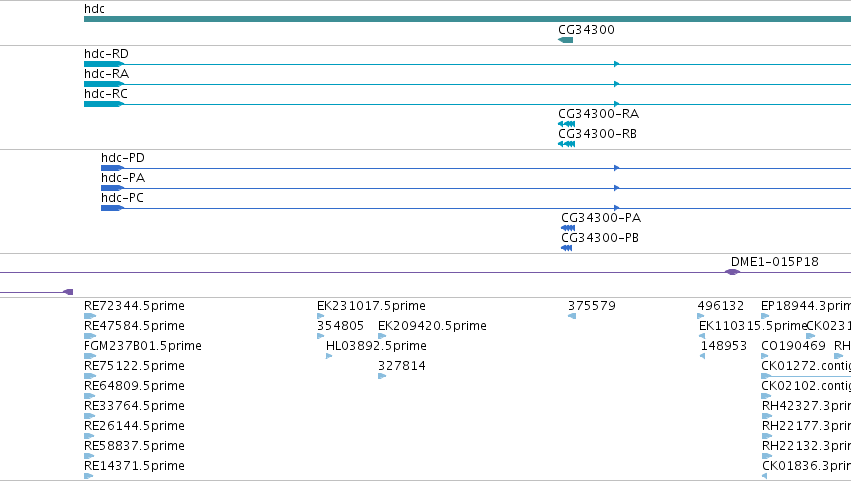Click the CG34300-RA transcript
Screen dimensions: 851x481
point(567,124)
